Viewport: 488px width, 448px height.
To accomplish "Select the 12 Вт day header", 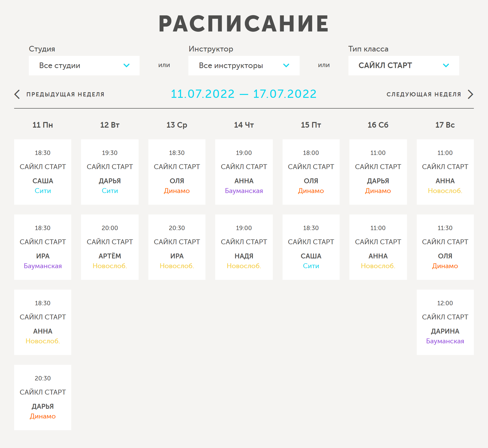I will click(x=110, y=125).
